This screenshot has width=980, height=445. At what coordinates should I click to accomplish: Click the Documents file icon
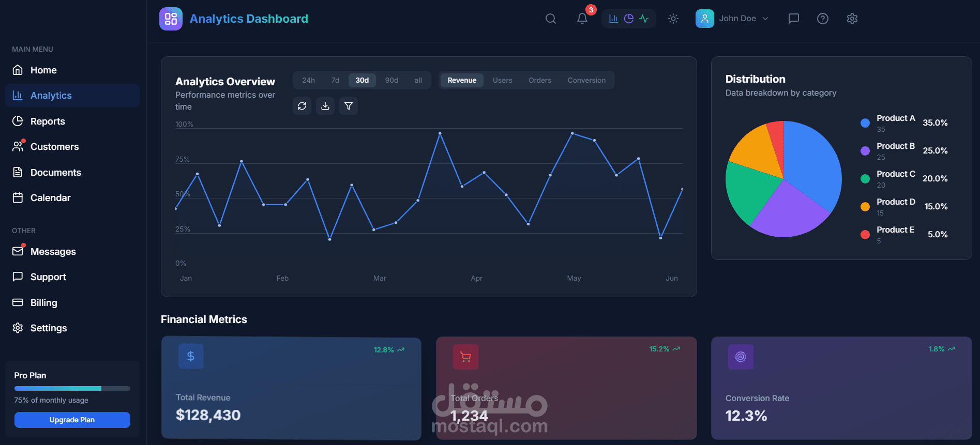pyautogui.click(x=18, y=172)
